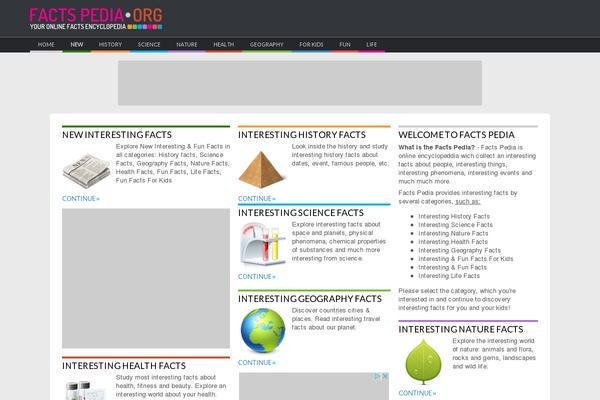Click Interesting History Facts list item
Viewport: 600px width, 400px height.
click(454, 216)
